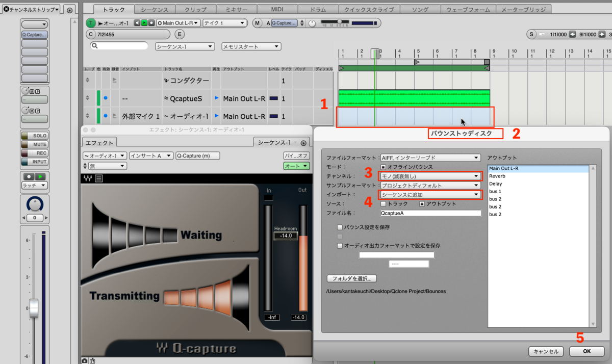Enable バウンス設定を保存 checkbox
This screenshot has height=364, width=612.
point(340,227)
